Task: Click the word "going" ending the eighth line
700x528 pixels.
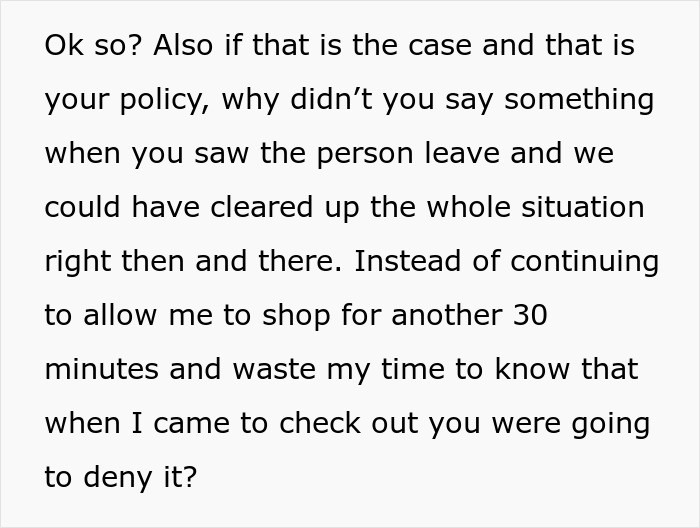Action: click(x=609, y=426)
